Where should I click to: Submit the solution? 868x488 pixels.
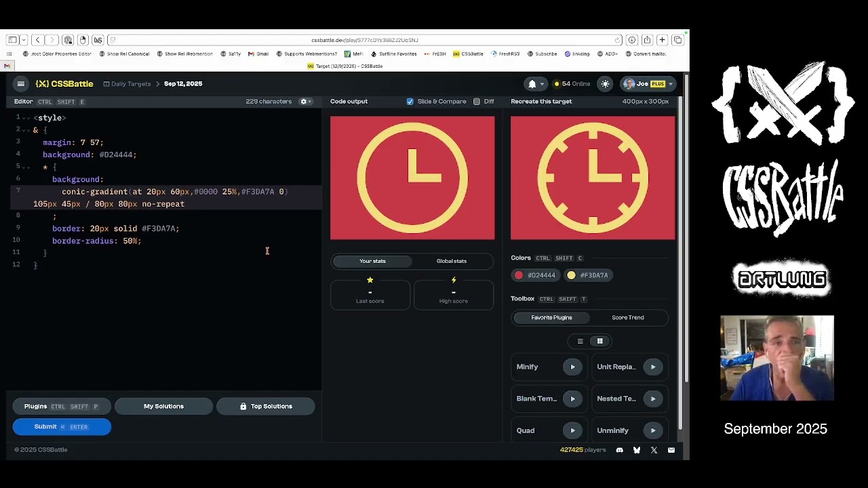coord(62,426)
